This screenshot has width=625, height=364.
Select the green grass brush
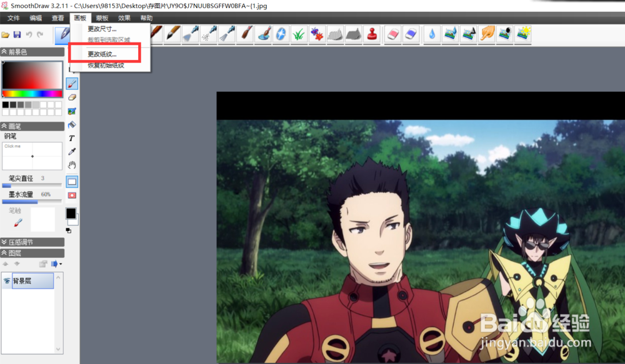[x=299, y=34]
